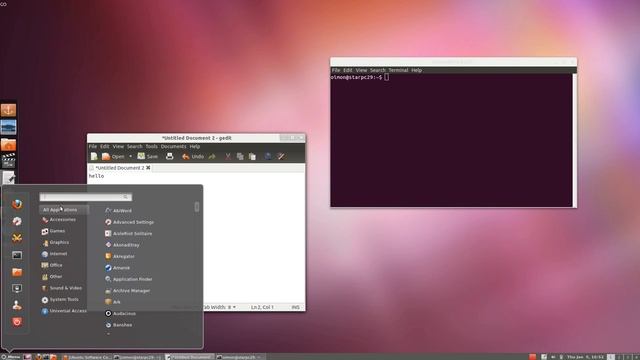Click the print icon in gedit toolbar
640x360 pixels.
click(169, 156)
